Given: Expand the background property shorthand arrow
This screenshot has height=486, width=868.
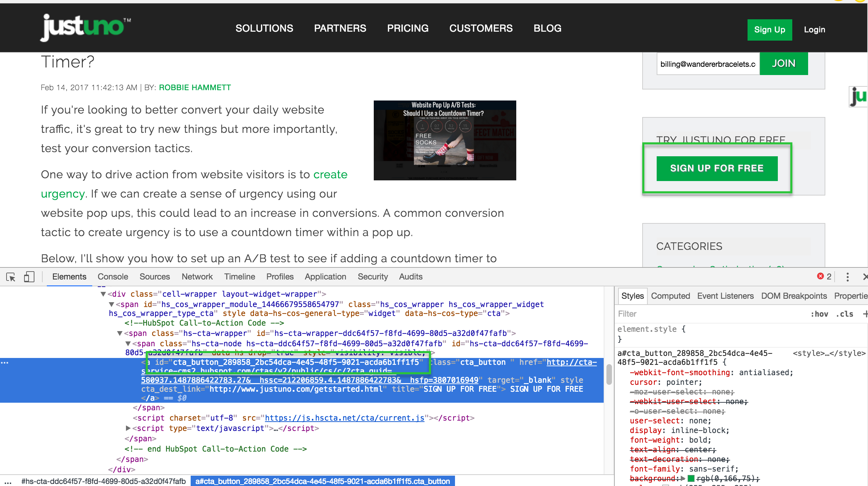Looking at the screenshot, I should (x=683, y=478).
